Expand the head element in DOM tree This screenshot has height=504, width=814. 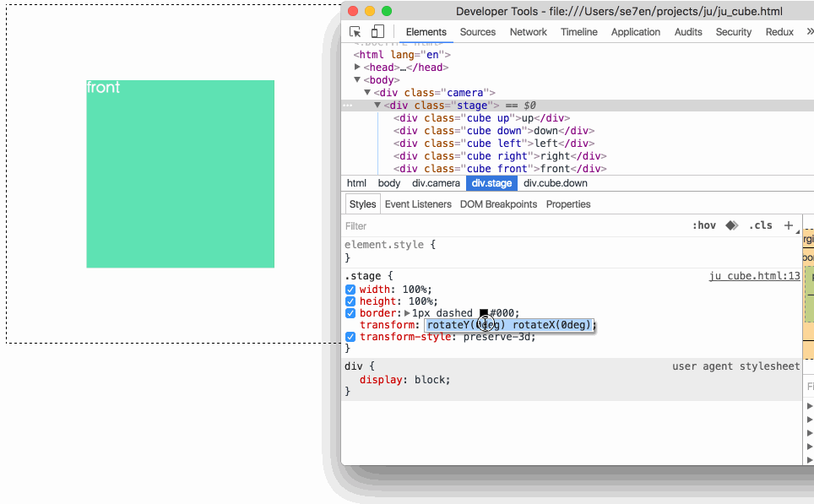355,67
